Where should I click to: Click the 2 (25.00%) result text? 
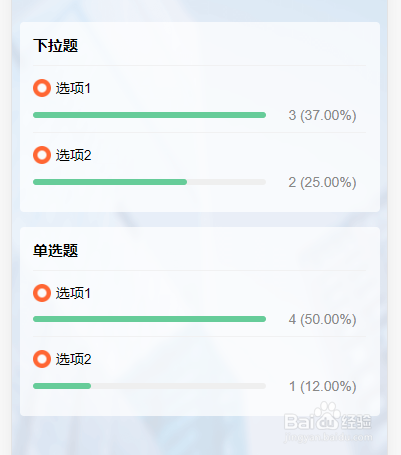(x=322, y=182)
